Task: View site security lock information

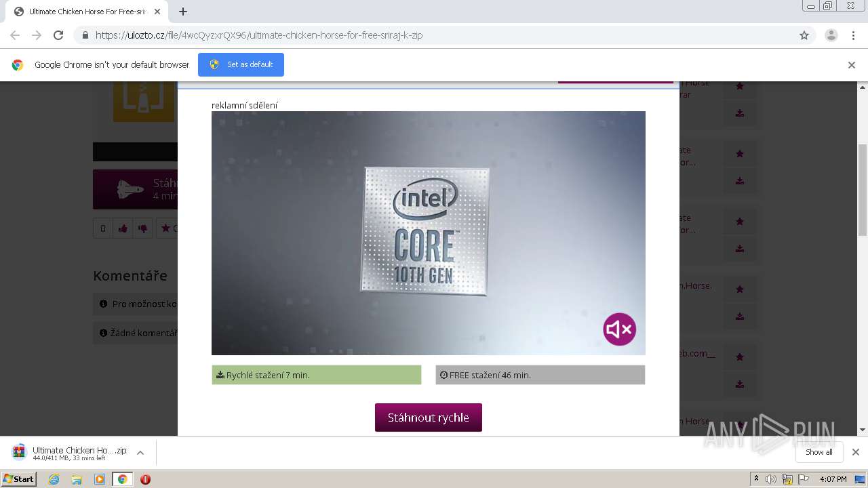Action: [85, 35]
